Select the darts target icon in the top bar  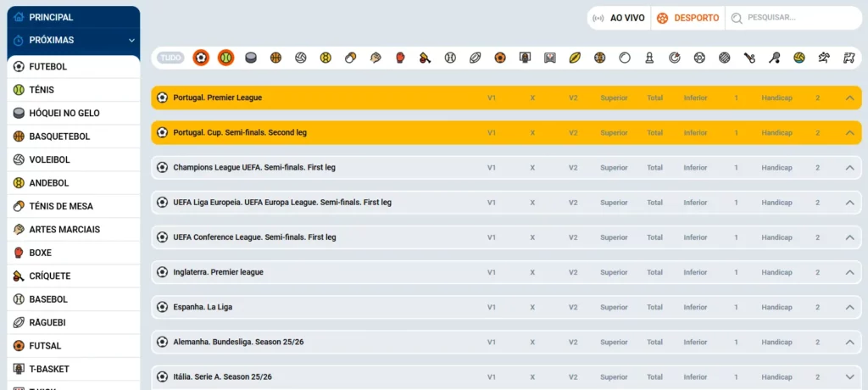point(674,58)
